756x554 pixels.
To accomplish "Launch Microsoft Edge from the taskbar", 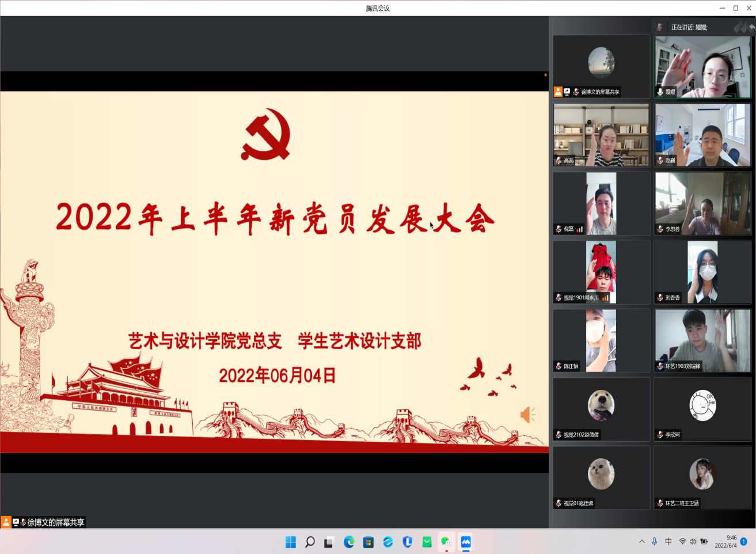I will 349,542.
